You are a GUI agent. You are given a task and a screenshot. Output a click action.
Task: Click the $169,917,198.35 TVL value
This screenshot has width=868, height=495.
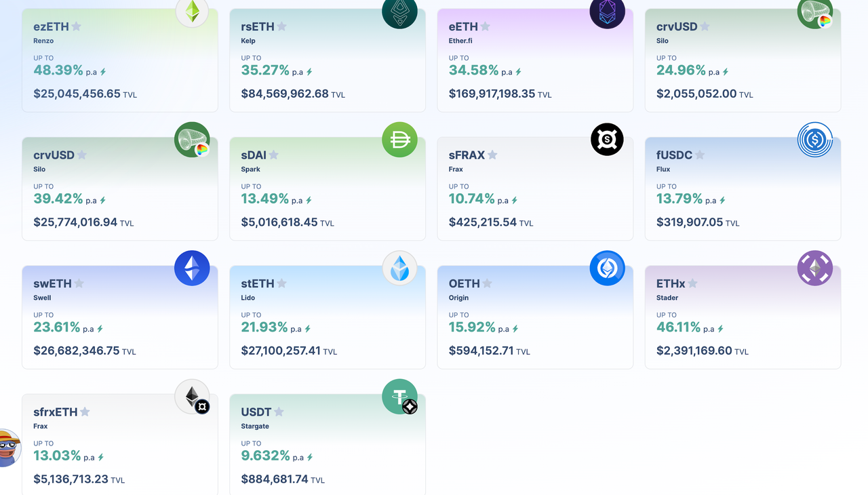(x=492, y=94)
